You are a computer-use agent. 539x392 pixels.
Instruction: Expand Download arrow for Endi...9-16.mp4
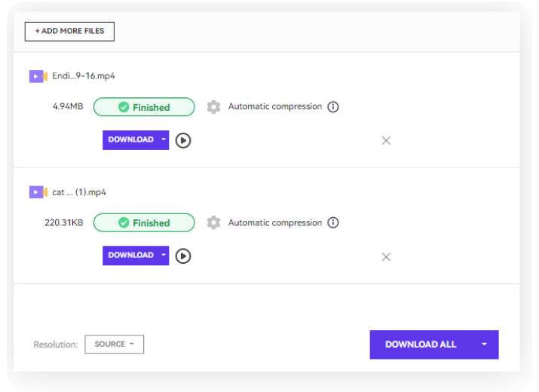[164, 140]
